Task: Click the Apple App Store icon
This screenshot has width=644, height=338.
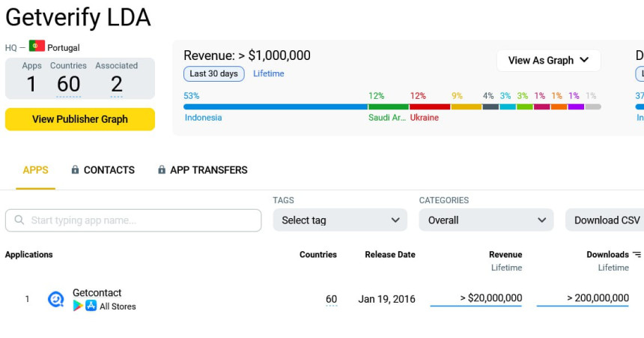Action: click(91, 306)
